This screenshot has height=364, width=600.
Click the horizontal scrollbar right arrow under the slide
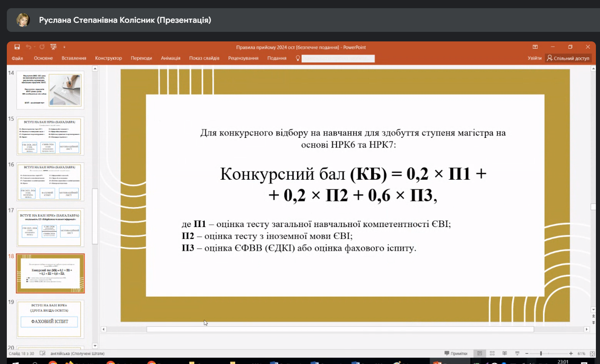coord(587,329)
